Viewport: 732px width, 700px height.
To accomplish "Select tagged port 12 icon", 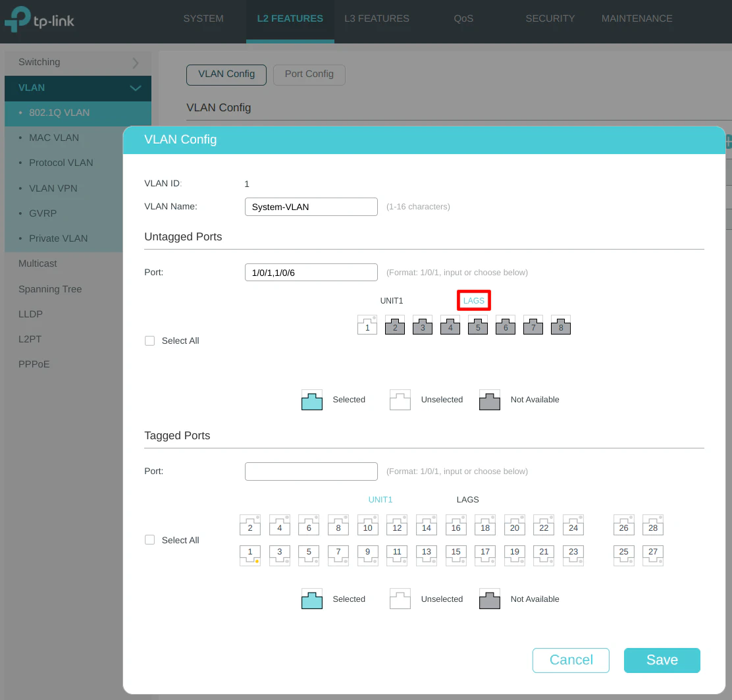I will [398, 525].
